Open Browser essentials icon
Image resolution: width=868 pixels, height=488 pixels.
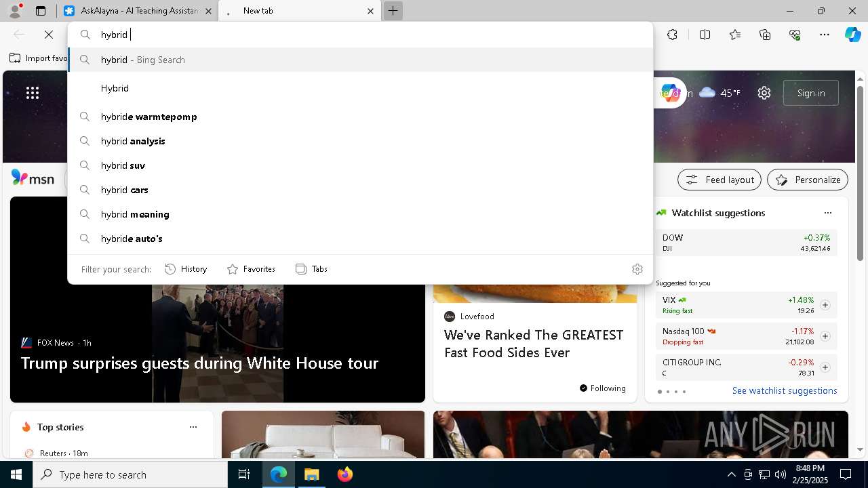tap(795, 35)
